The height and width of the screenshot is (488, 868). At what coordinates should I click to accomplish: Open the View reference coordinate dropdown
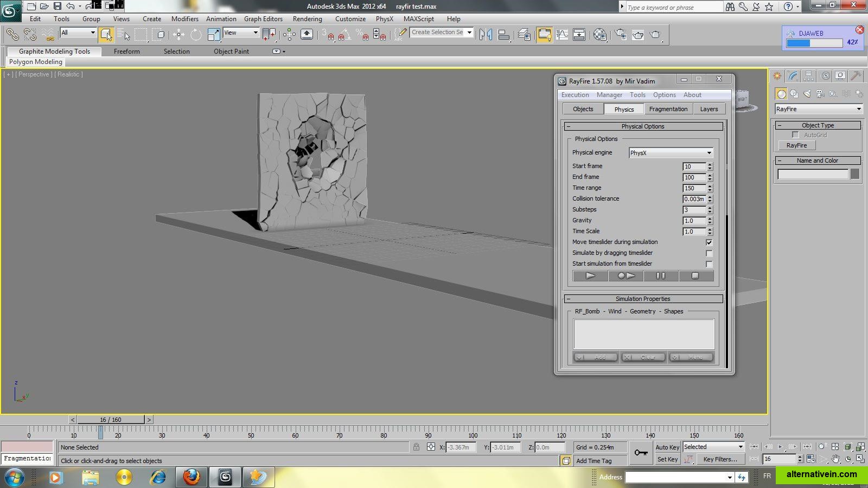click(241, 33)
